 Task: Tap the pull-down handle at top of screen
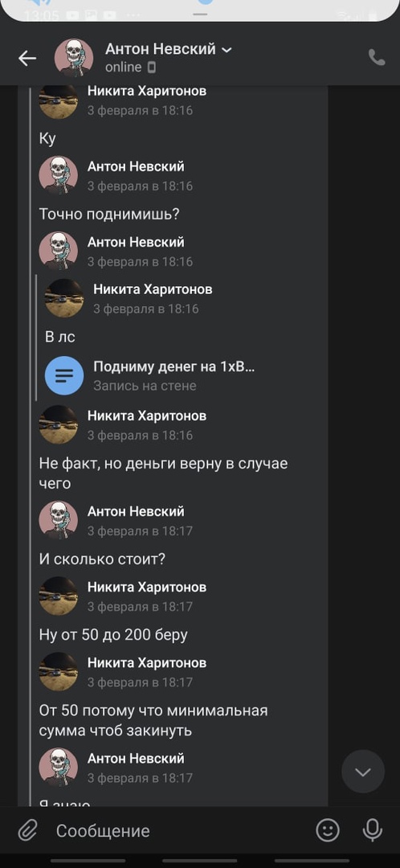[x=200, y=14]
